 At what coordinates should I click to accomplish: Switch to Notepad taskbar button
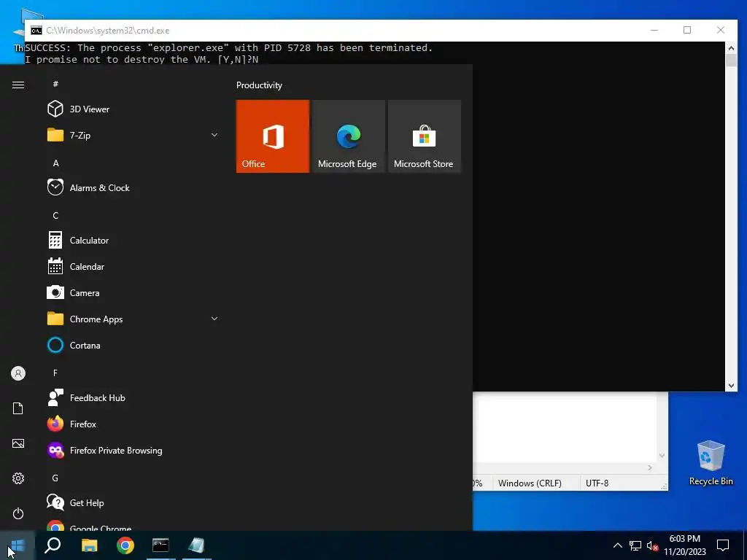point(196,545)
